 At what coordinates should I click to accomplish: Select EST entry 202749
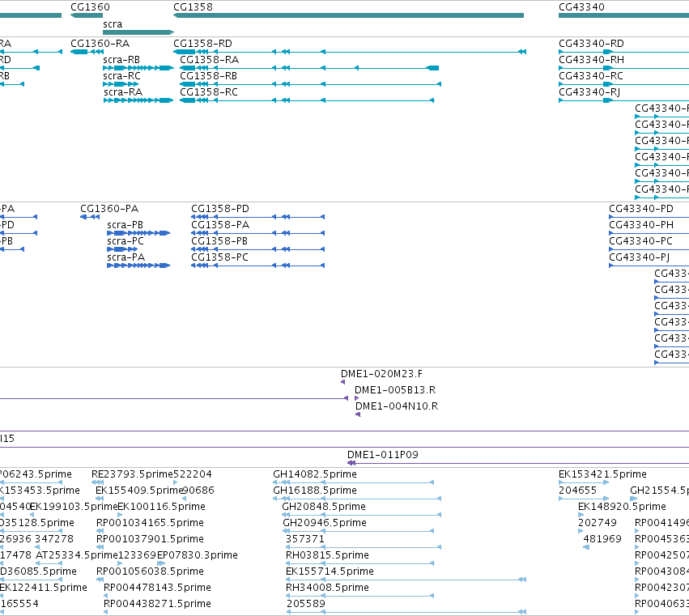598,523
